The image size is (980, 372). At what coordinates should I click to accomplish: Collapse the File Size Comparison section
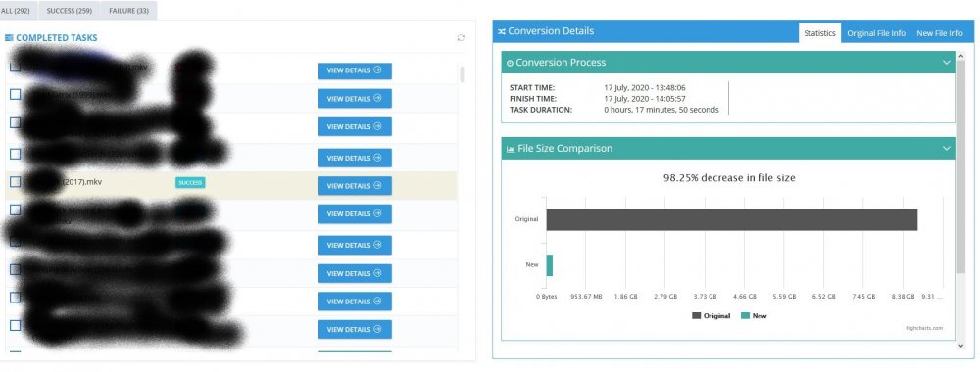point(947,149)
